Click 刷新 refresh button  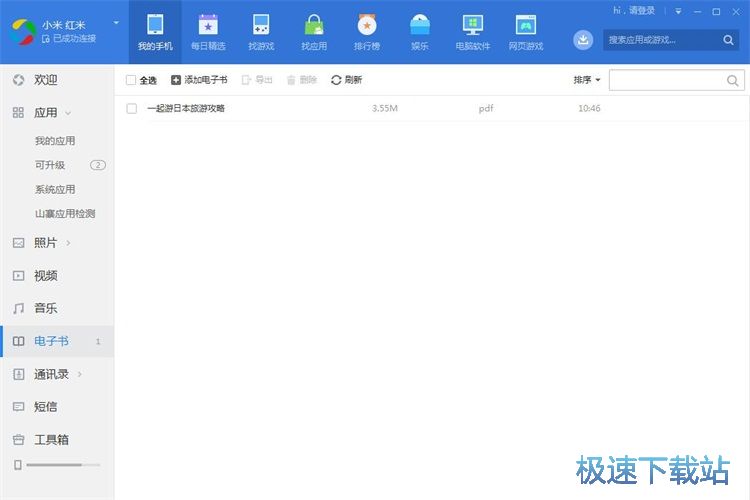click(x=346, y=80)
